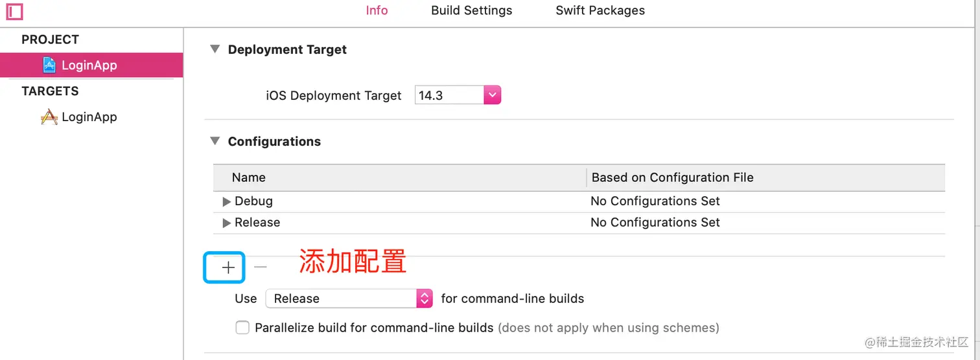980x360 pixels.
Task: Select LoginApp under PROJECT
Action: (89, 65)
